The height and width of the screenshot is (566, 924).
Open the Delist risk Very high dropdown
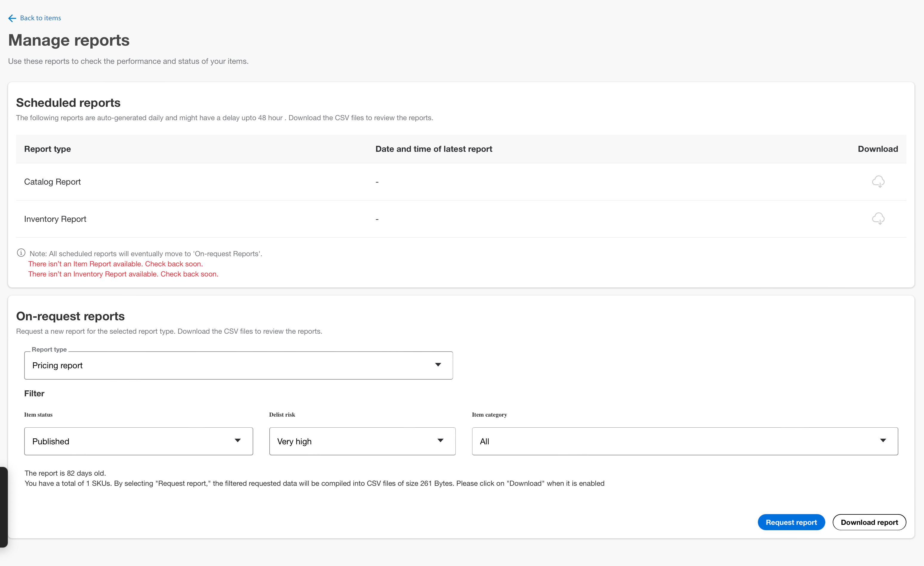pos(362,441)
